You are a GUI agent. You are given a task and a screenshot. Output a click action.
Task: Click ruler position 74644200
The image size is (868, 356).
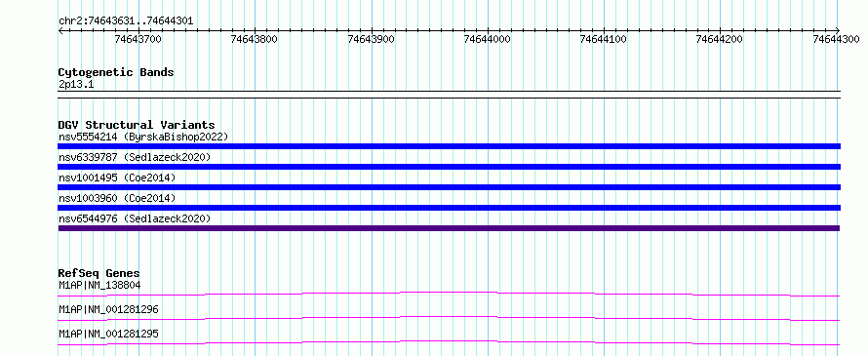click(720, 39)
